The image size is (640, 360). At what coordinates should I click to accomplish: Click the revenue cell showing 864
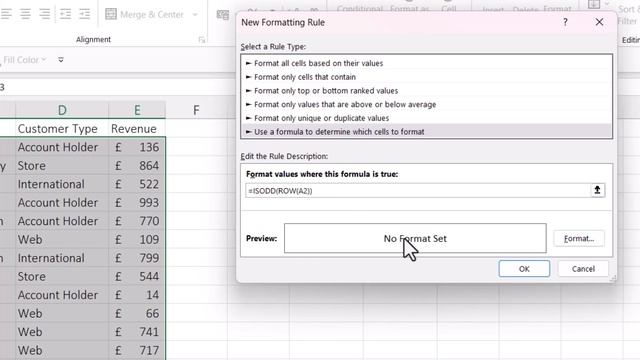tap(137, 166)
